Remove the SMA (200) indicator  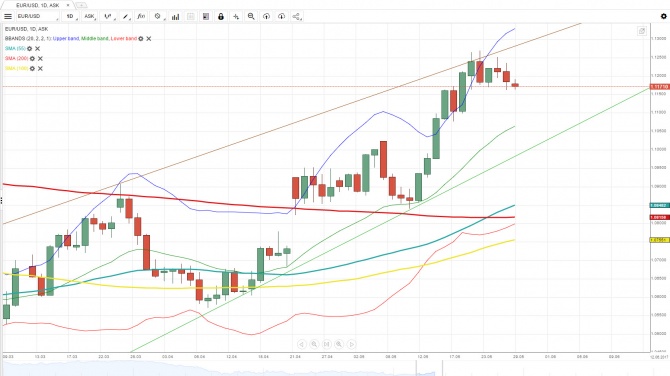[x=40, y=59]
